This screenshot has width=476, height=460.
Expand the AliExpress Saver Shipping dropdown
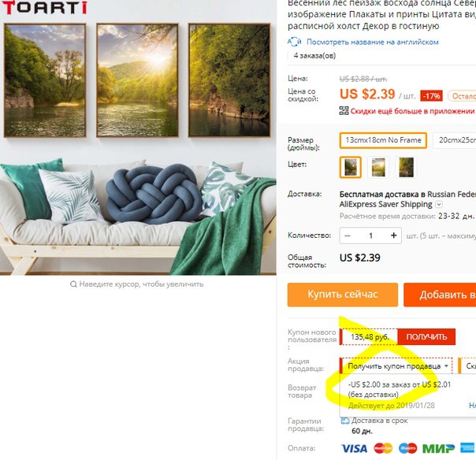pyautogui.click(x=439, y=205)
